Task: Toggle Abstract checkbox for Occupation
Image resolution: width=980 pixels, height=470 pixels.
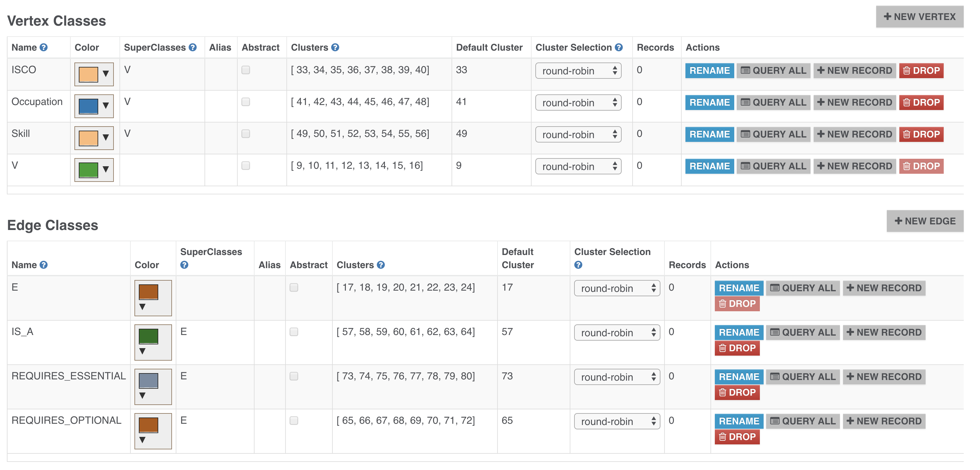Action: tap(246, 102)
